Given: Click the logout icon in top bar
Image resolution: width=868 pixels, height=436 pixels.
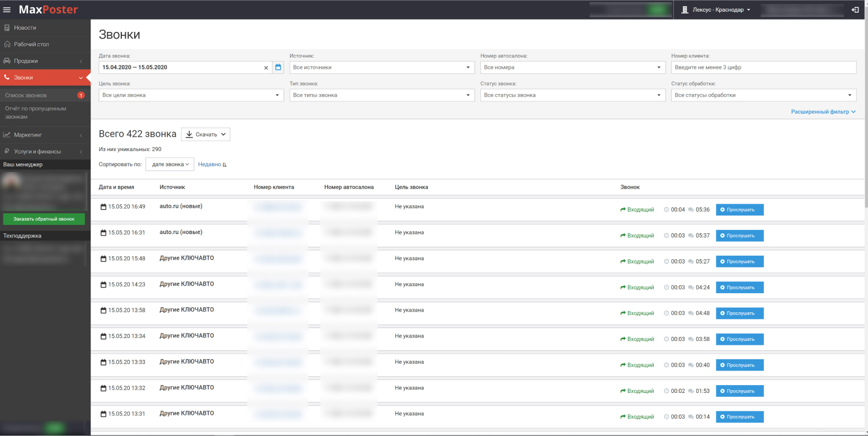Looking at the screenshot, I should pyautogui.click(x=855, y=10).
